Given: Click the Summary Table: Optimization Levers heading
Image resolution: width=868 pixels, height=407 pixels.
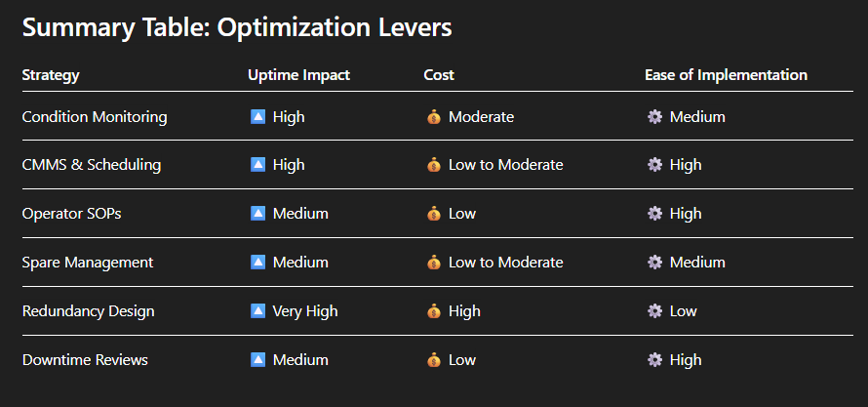Looking at the screenshot, I should (x=237, y=28).
